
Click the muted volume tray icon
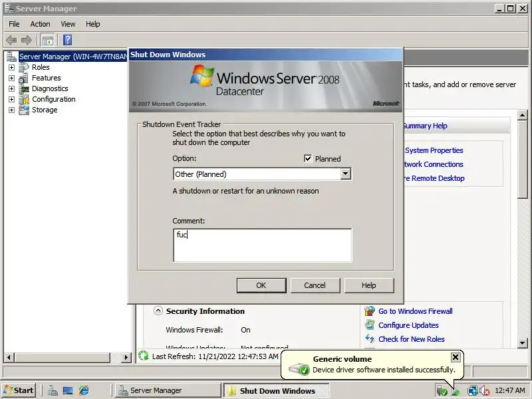click(x=485, y=391)
